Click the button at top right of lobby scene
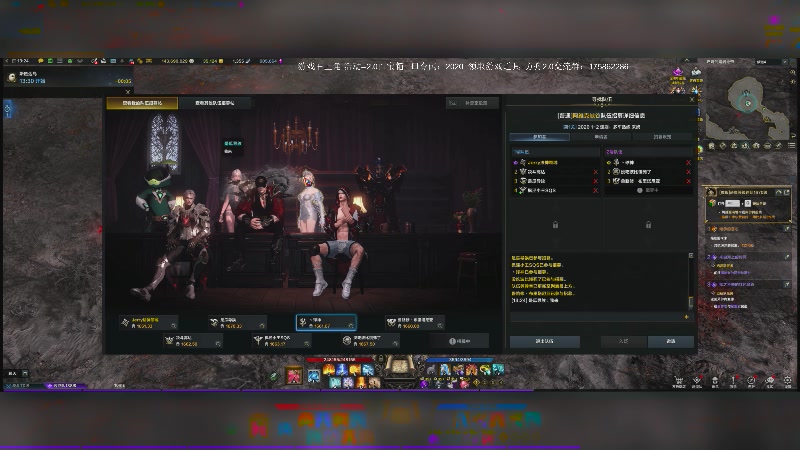800x450 pixels. [x=471, y=103]
